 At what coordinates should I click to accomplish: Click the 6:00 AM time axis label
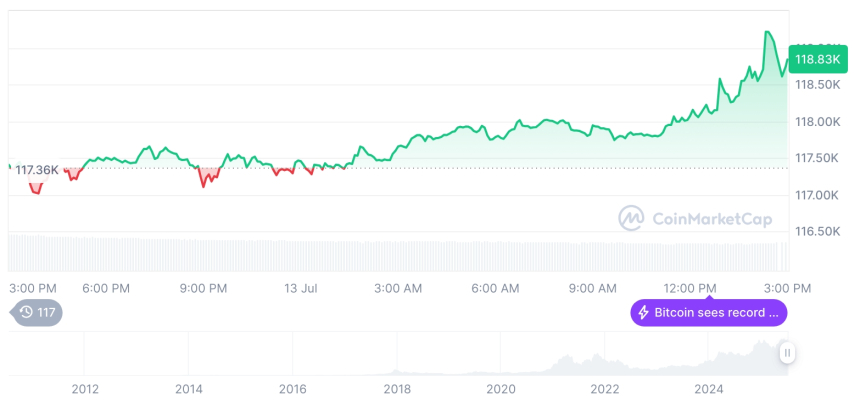(495, 288)
